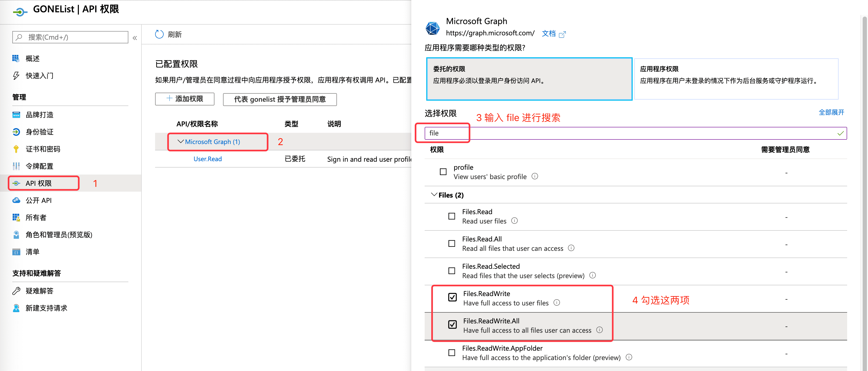Enable the Files.ReadWrite.AppFolder checkbox
868x371 pixels.
point(452,353)
